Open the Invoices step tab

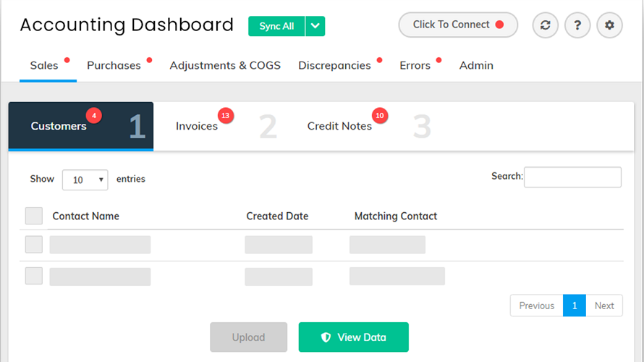tap(197, 126)
